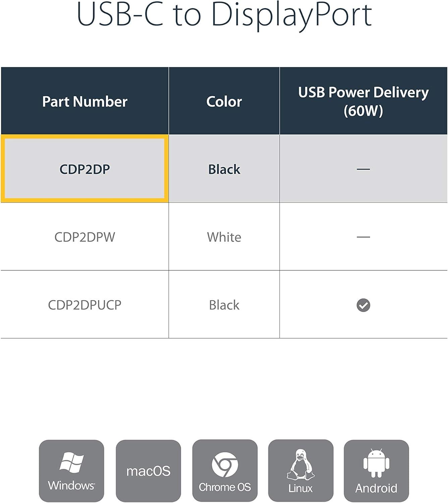Click the Chrome OS icon
The width and height of the screenshot is (448, 503).
[x=225, y=471]
